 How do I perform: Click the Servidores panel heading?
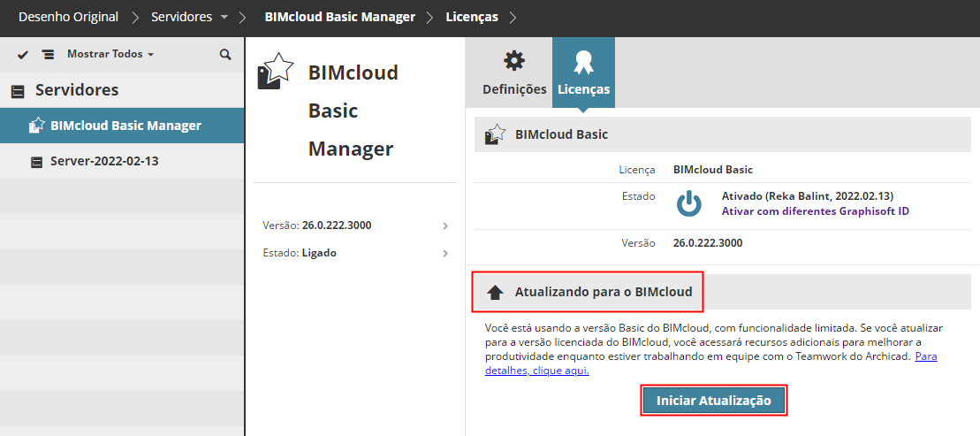(x=77, y=90)
